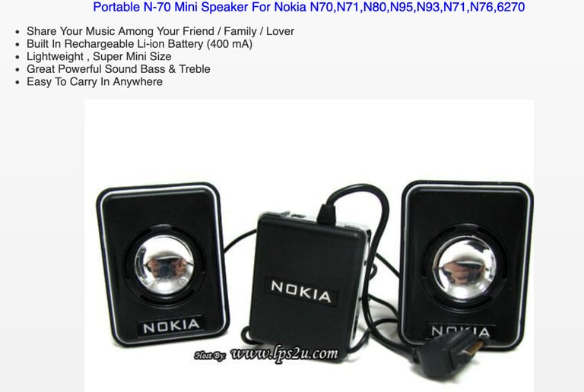The image size is (584, 392).
Task: Click the right Nokia speaker in photo
Action: pyautogui.click(x=468, y=265)
